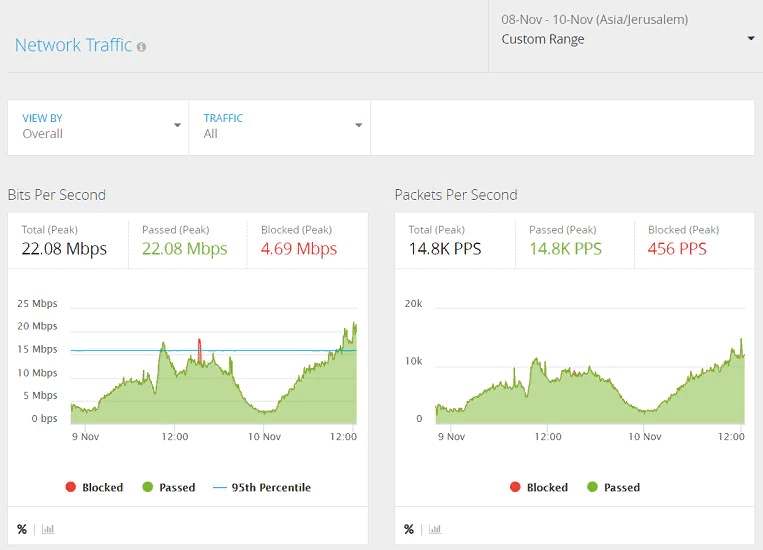The image size is (763, 550).
Task: Select the Bits Per Second Total (Peak) tile
Action: (x=68, y=241)
